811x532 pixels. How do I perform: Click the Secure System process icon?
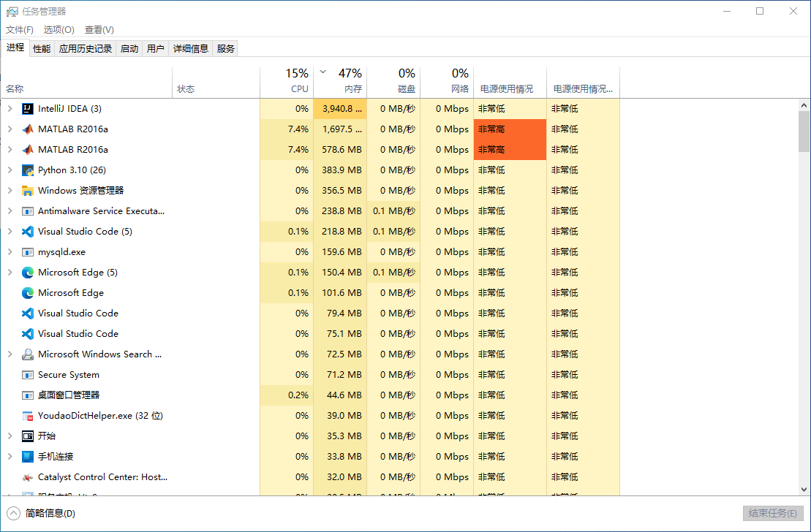[27, 375]
